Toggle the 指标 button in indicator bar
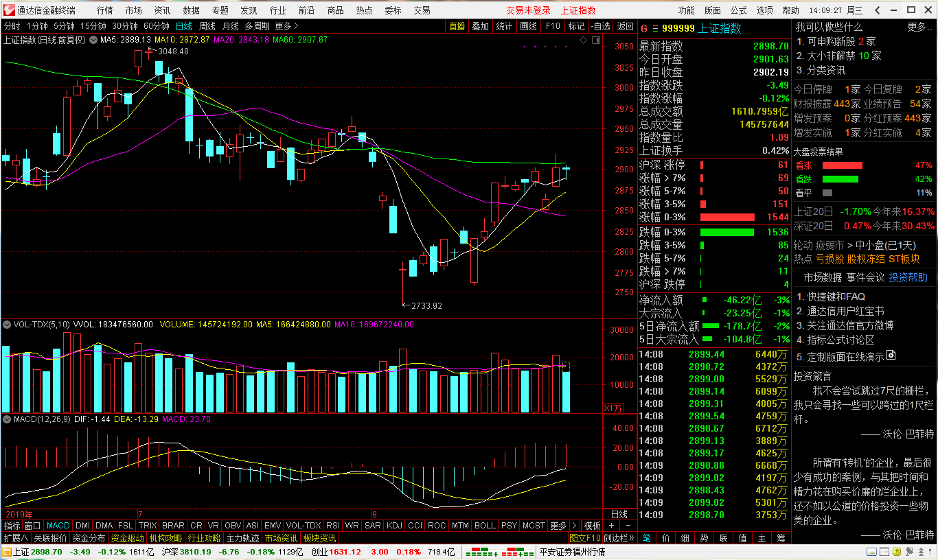The height and width of the screenshot is (560, 938). (12, 526)
